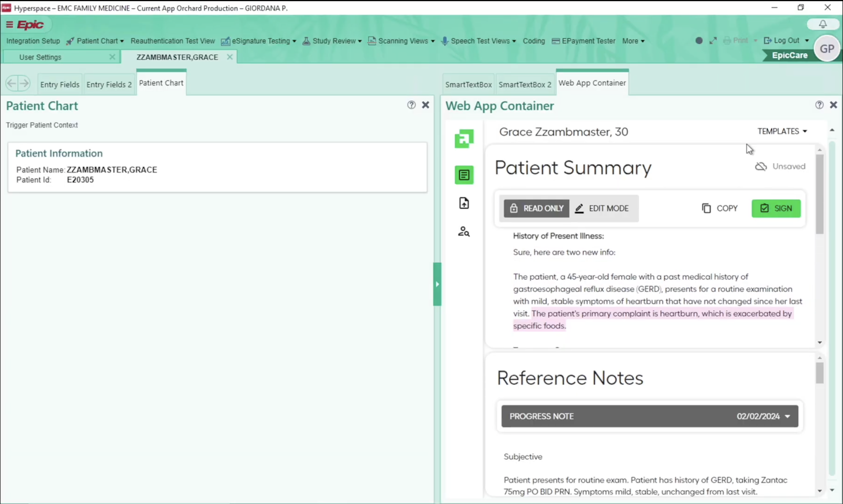Viewport: 843px width, 504px height.
Task: Click the patient search sidebar icon
Action: pyautogui.click(x=464, y=232)
